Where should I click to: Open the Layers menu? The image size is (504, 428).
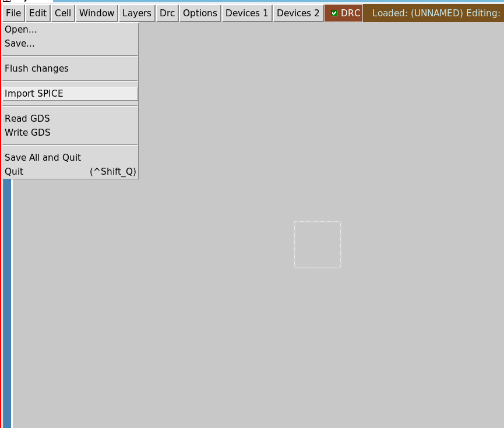pyautogui.click(x=137, y=13)
